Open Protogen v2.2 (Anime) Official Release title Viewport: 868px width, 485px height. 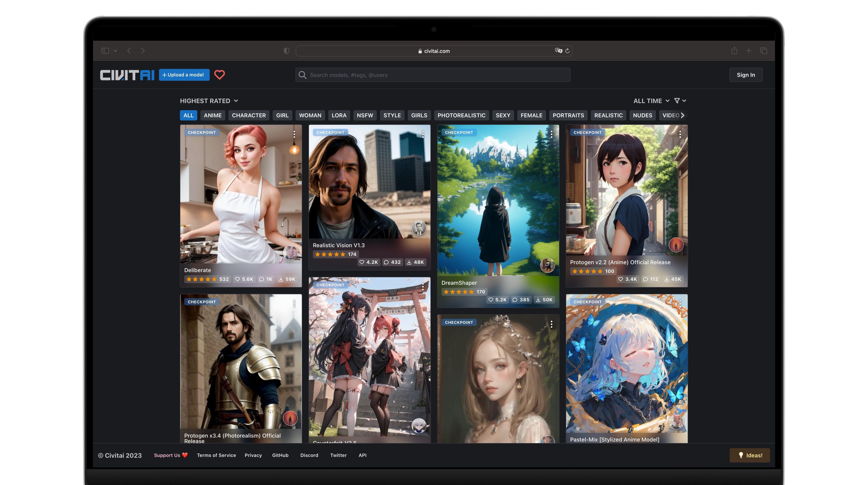click(620, 262)
